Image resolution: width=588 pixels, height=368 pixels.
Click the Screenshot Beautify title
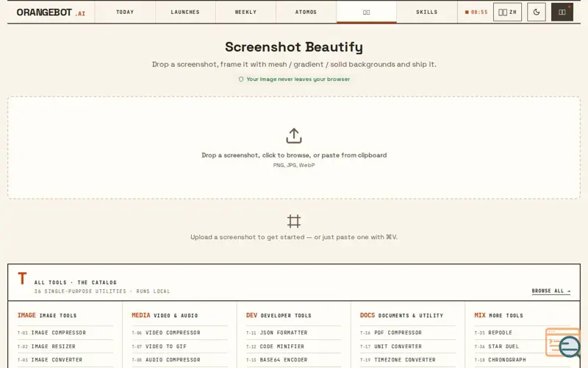pyautogui.click(x=293, y=47)
